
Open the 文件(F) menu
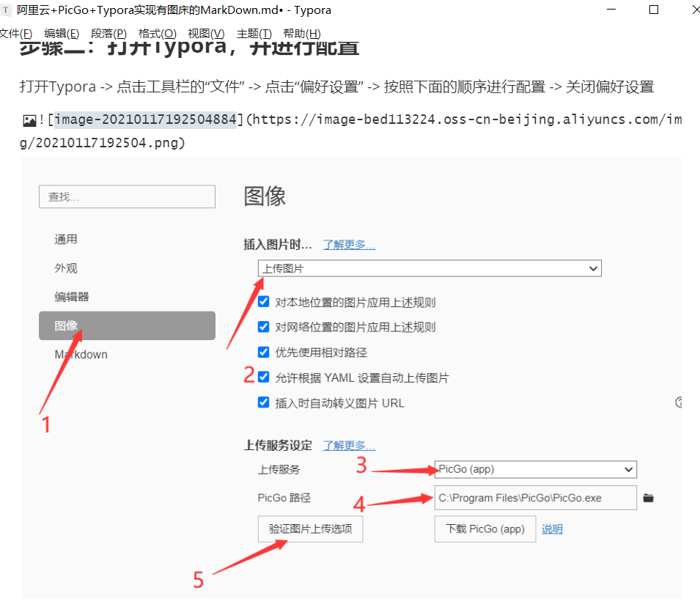pyautogui.click(x=15, y=34)
